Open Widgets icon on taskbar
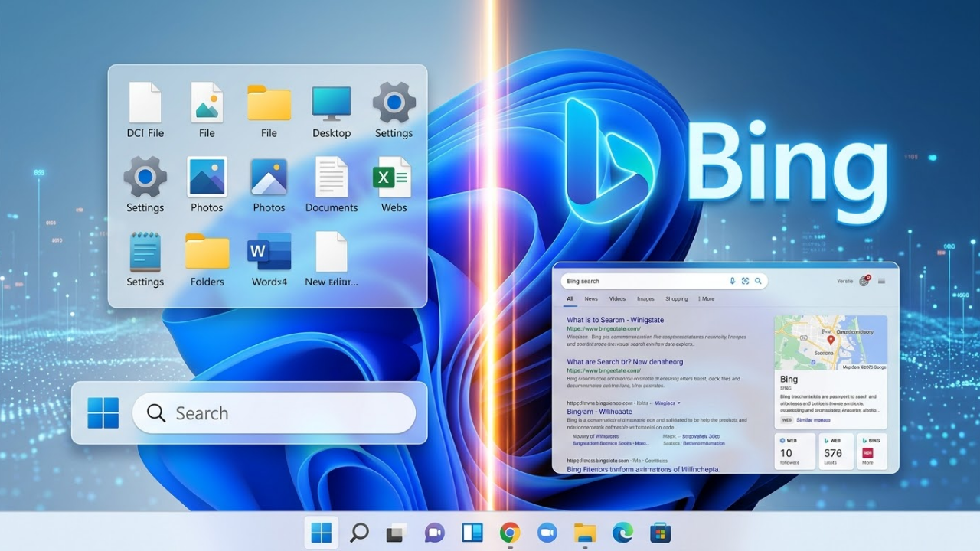The width and height of the screenshot is (980, 551). pos(472,533)
